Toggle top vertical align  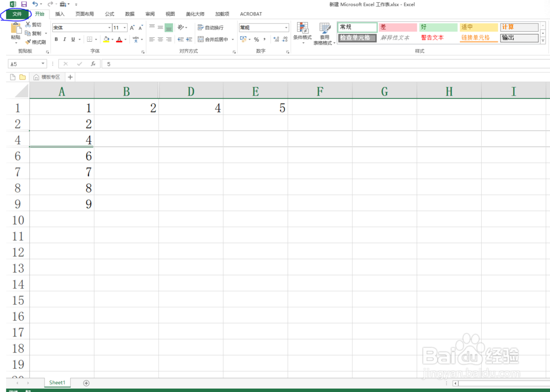point(152,27)
